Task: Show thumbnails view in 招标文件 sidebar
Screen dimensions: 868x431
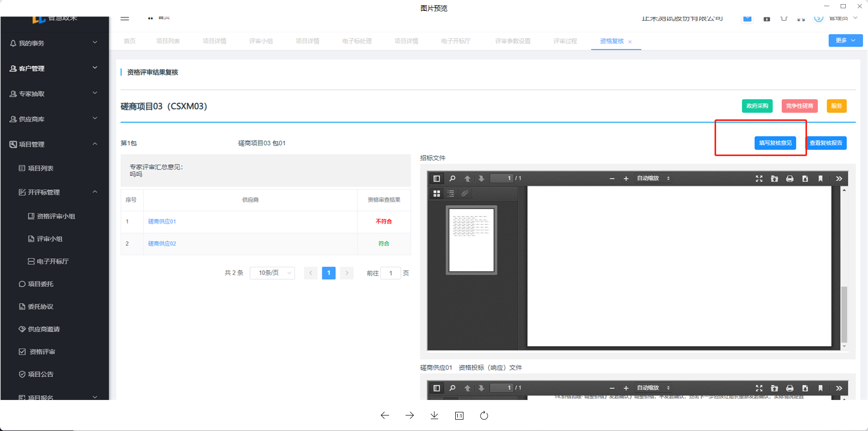Action: coord(437,193)
